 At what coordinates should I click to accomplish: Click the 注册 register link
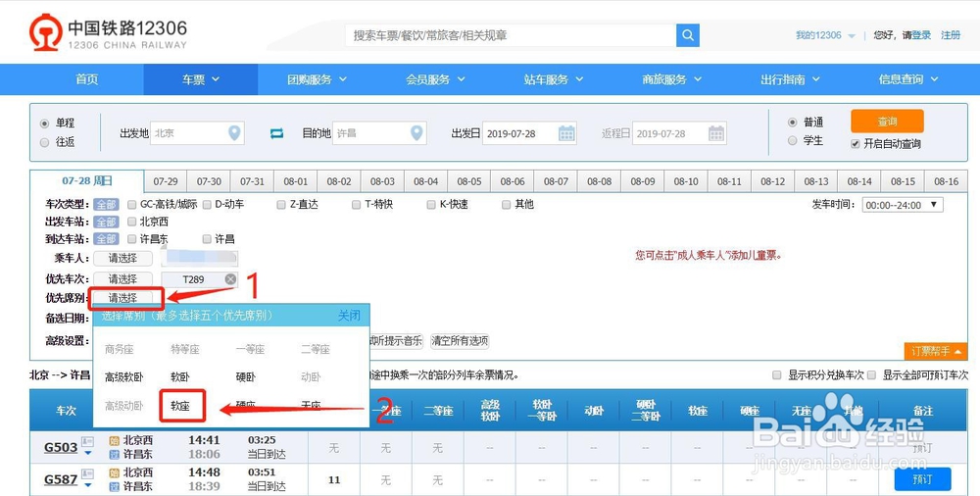coord(951,35)
